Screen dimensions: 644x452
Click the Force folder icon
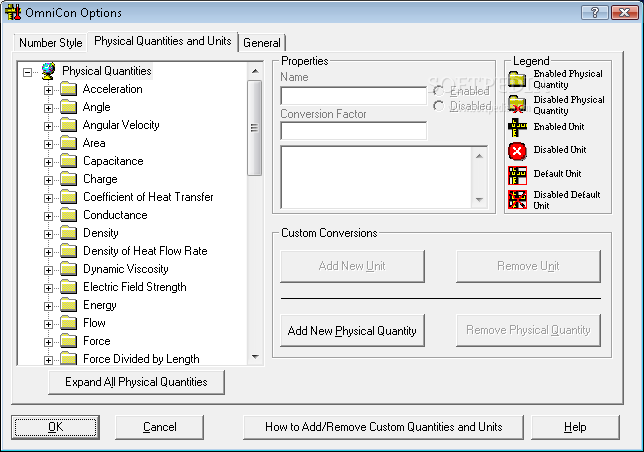coord(68,341)
